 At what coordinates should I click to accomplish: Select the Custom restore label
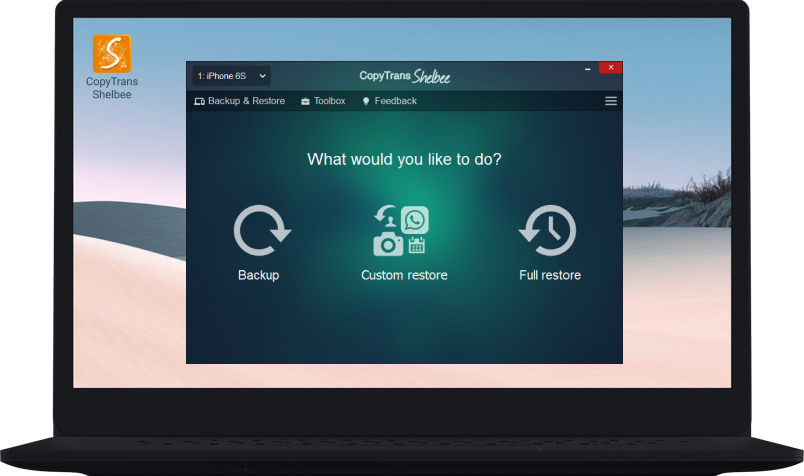click(x=404, y=275)
